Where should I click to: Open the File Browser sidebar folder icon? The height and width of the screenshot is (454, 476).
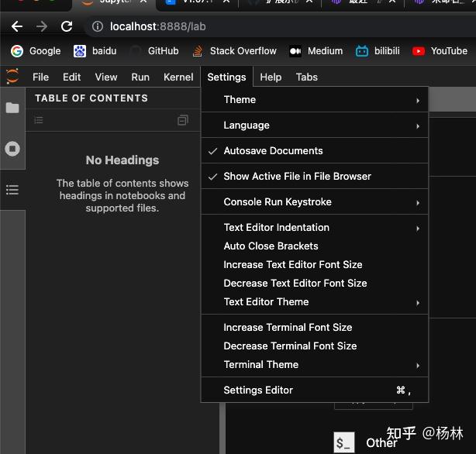click(12, 108)
